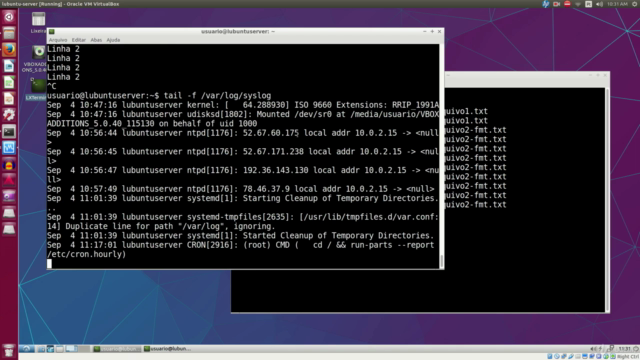Open the network indicator in top panel
This screenshot has height=360, width=640.
(578, 4)
